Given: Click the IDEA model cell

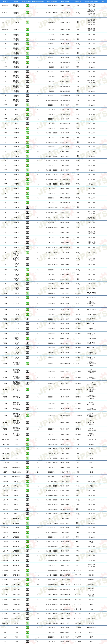Looking at the screenshot, I should (16, 105).
